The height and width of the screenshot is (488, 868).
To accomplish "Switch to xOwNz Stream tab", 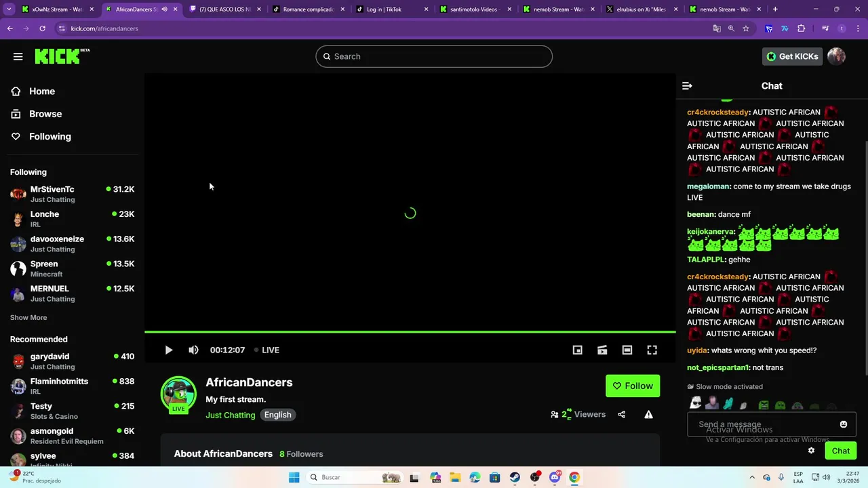I will 58,9.
